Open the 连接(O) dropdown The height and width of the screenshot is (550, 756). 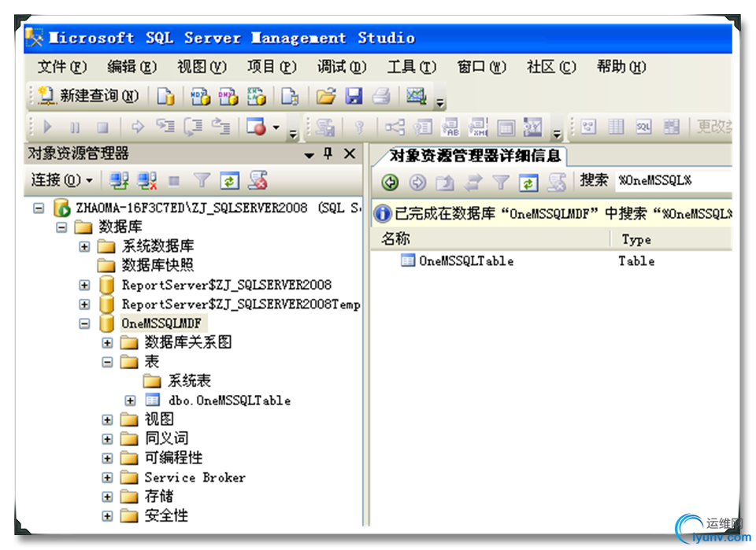point(61,180)
